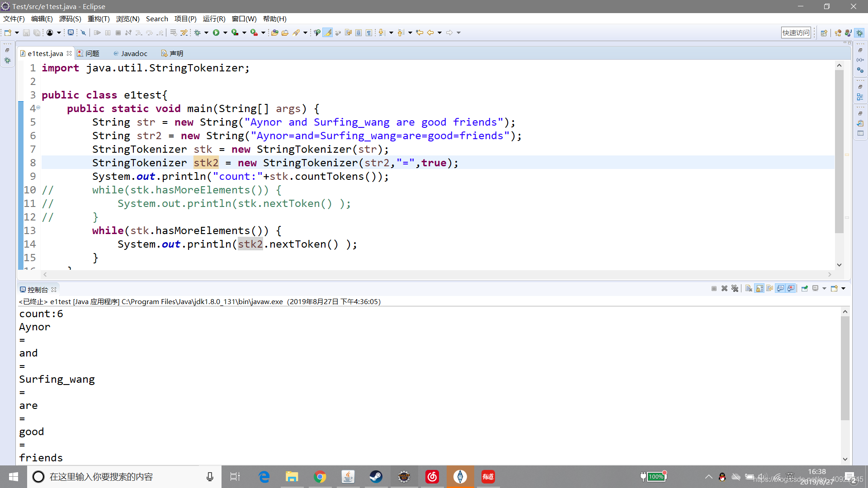
Task: Open the Run configurations dropdown
Action: (x=225, y=33)
